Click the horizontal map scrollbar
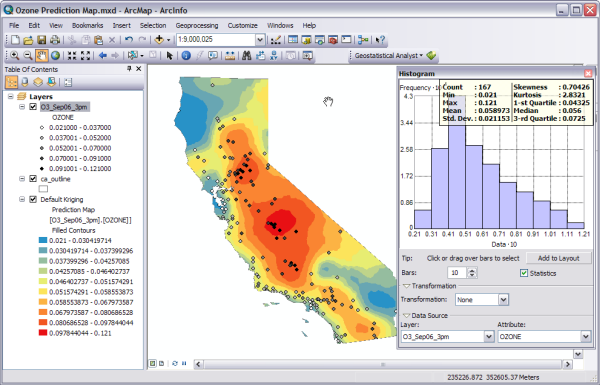The width and height of the screenshot is (600, 385). coord(382,364)
